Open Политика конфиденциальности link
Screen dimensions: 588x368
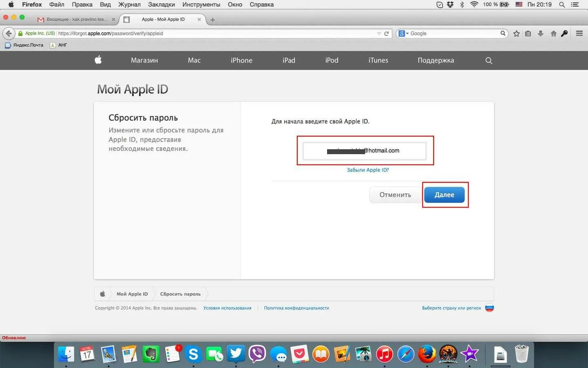pyautogui.click(x=296, y=308)
